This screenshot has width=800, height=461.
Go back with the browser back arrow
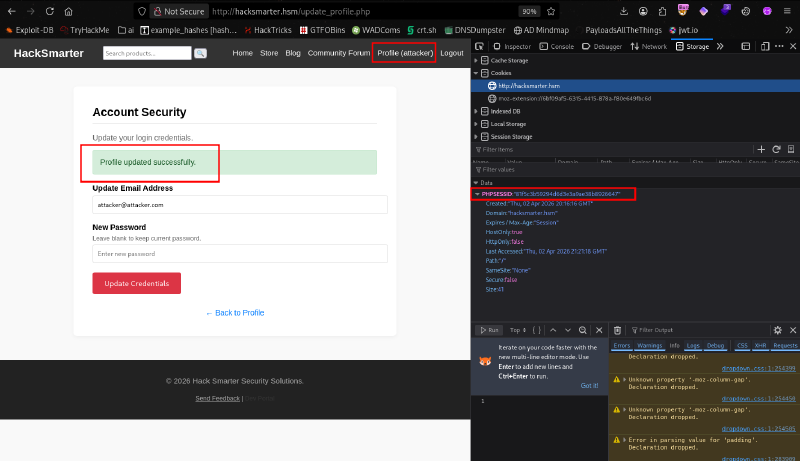tap(11, 11)
